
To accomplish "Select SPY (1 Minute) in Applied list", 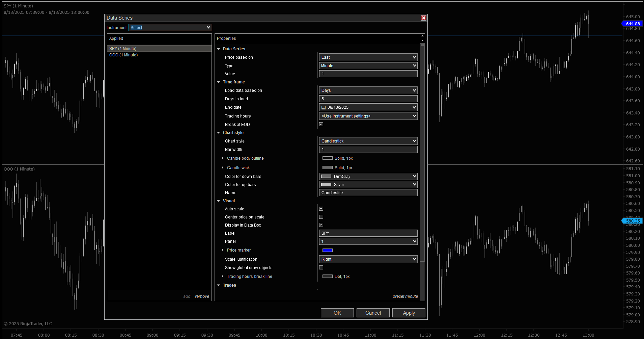I will point(123,49).
